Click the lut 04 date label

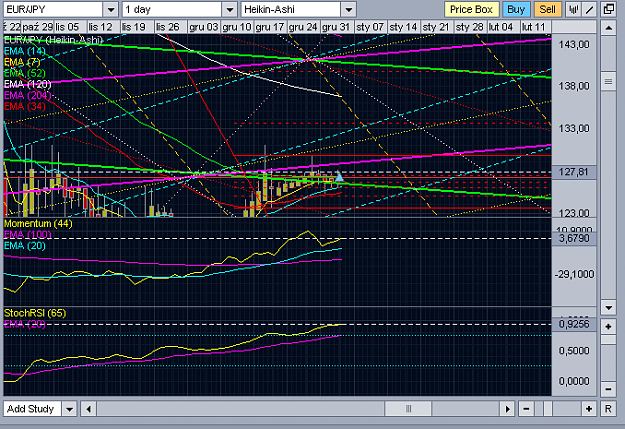(x=501, y=27)
